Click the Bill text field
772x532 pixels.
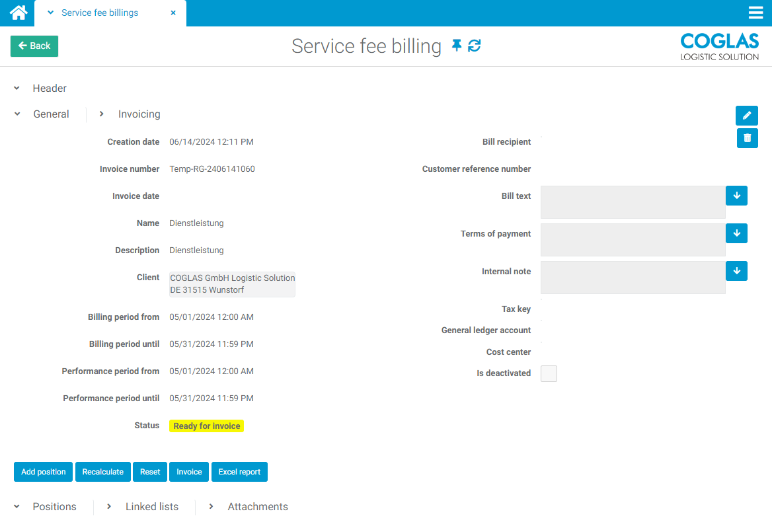click(x=633, y=202)
